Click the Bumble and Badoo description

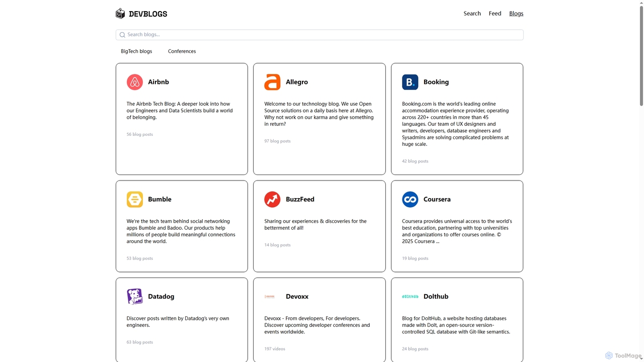[x=181, y=231]
